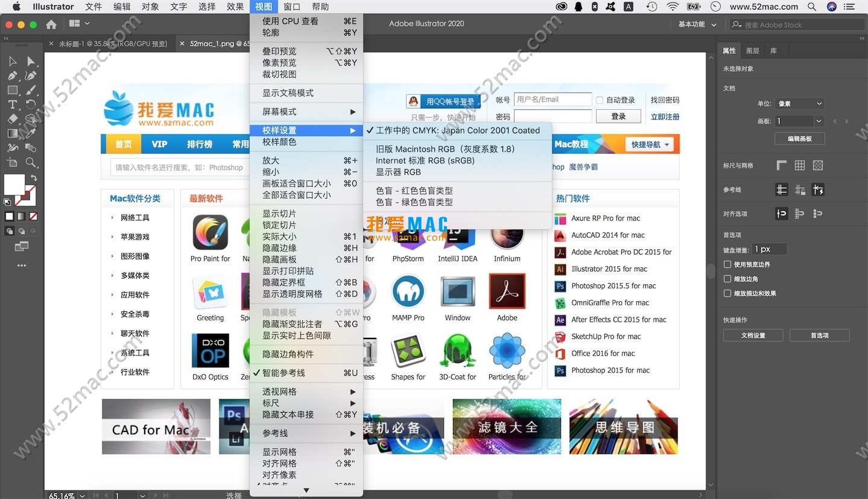Select the Eyedropper tool
This screenshot has height=499, width=868.
(32, 133)
